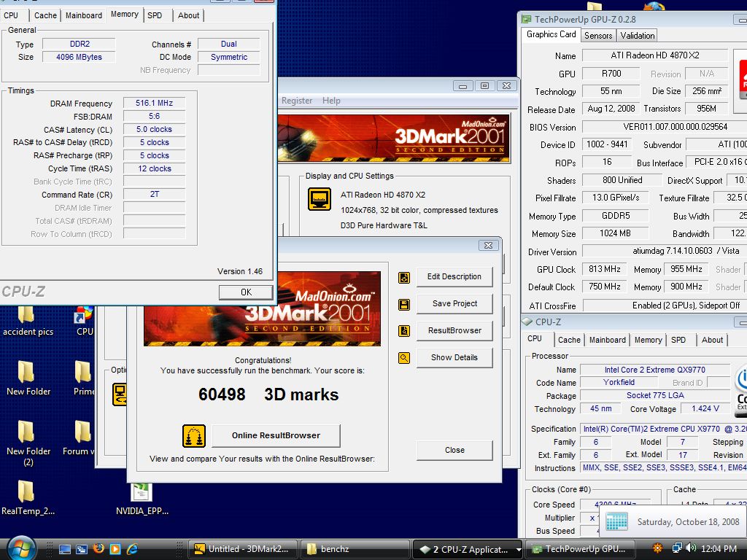Image resolution: width=747 pixels, height=560 pixels.
Task: Click the volume speaker icon in the system tray
Action: click(x=691, y=548)
